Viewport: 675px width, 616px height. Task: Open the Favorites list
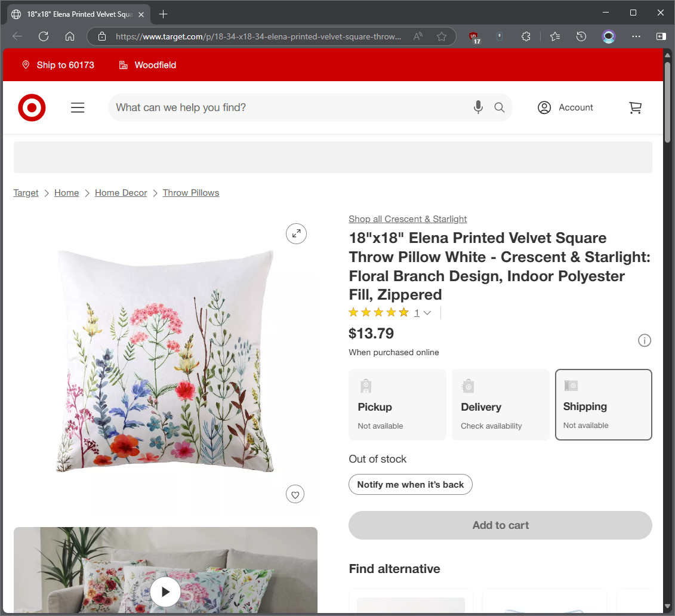tap(555, 36)
